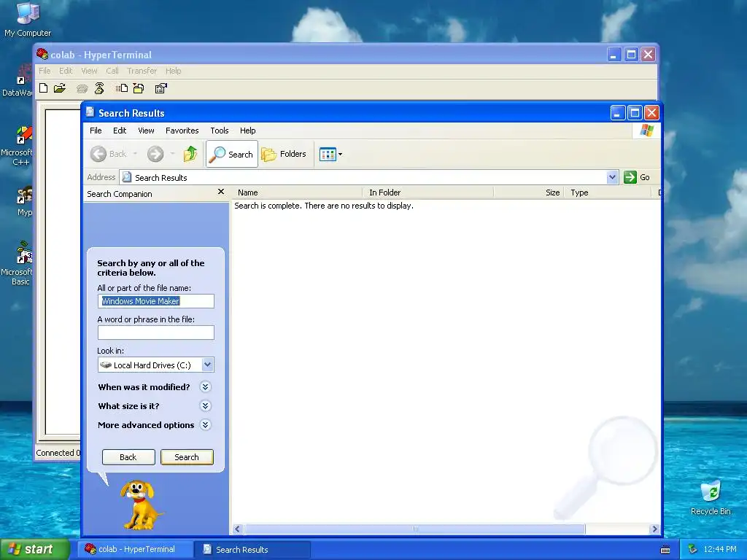Click Receive icon in HyperTerminal toolbar
The height and width of the screenshot is (560, 747).
(139, 88)
